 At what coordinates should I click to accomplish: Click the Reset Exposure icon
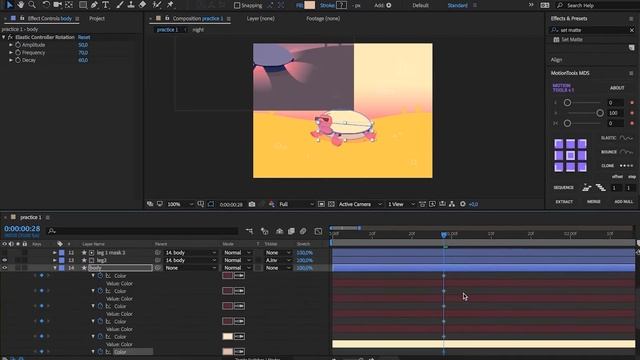click(x=462, y=204)
